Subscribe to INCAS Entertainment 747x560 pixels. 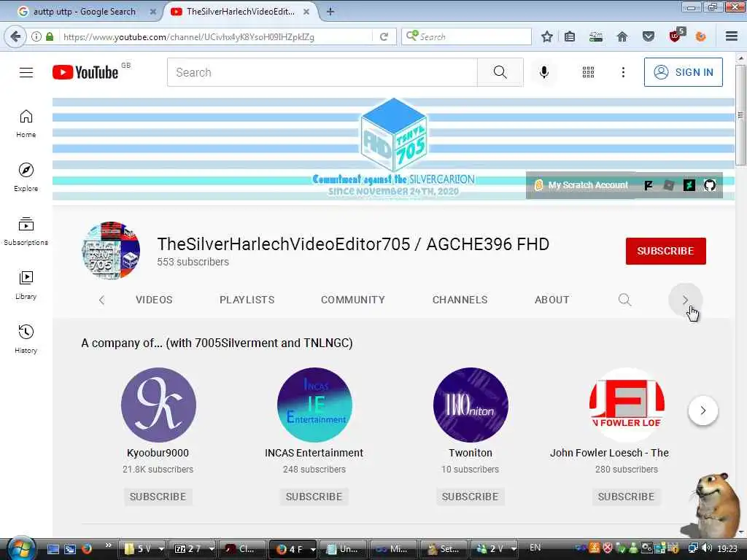[x=314, y=497]
